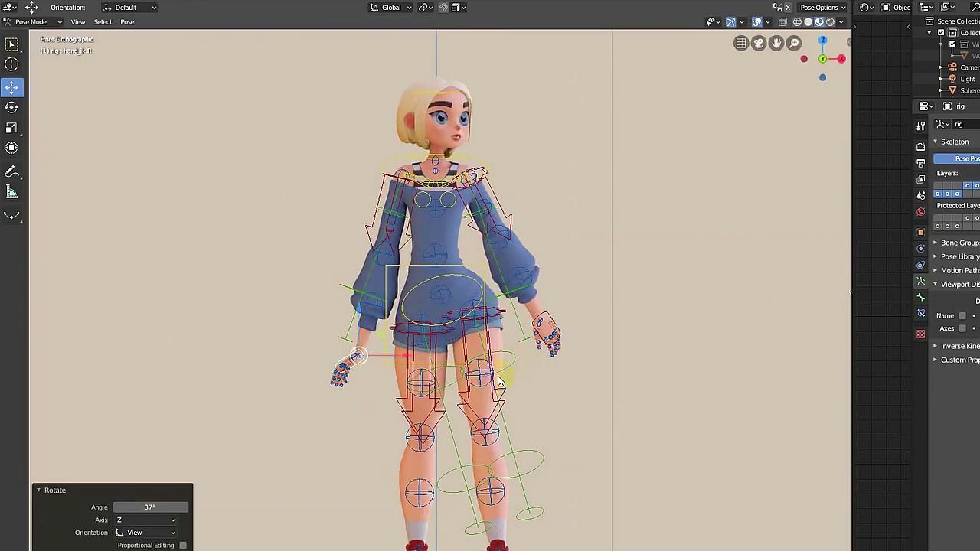
Task: Open the Orientation Default dropdown
Action: pyautogui.click(x=130, y=8)
